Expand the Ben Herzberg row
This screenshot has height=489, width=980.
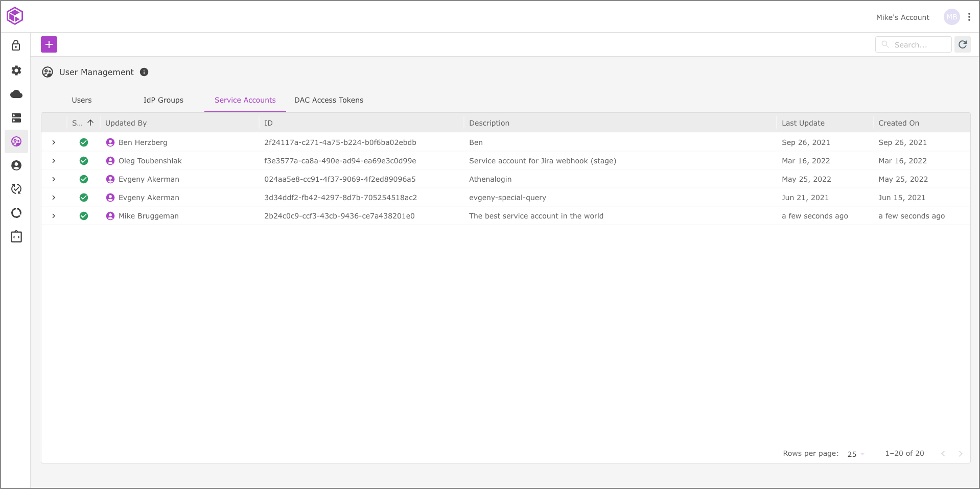[54, 142]
